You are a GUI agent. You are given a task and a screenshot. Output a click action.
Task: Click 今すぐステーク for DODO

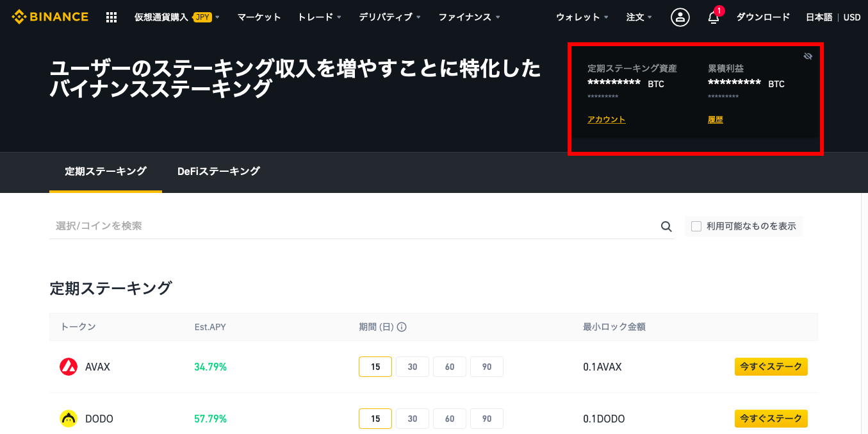tap(771, 419)
